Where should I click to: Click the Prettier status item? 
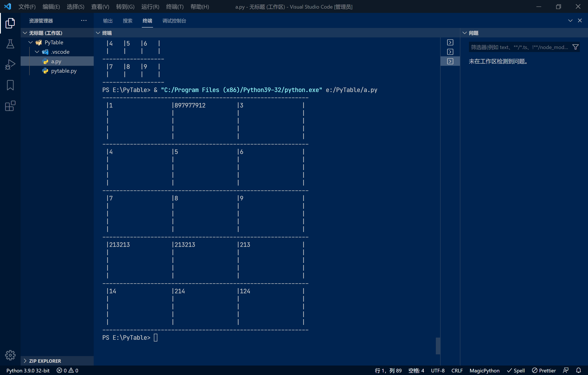544,370
